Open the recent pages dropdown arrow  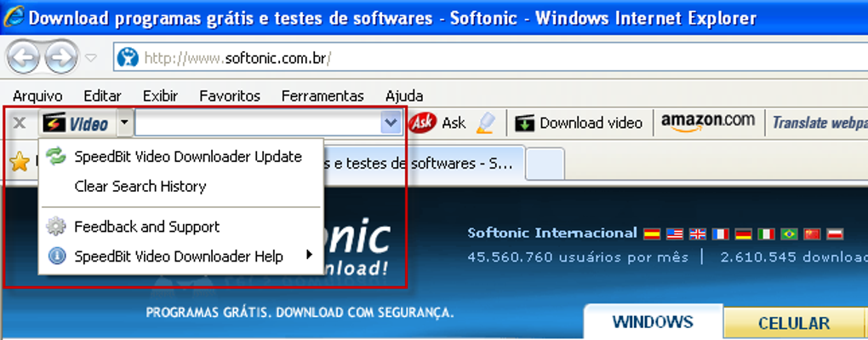pyautogui.click(x=91, y=58)
